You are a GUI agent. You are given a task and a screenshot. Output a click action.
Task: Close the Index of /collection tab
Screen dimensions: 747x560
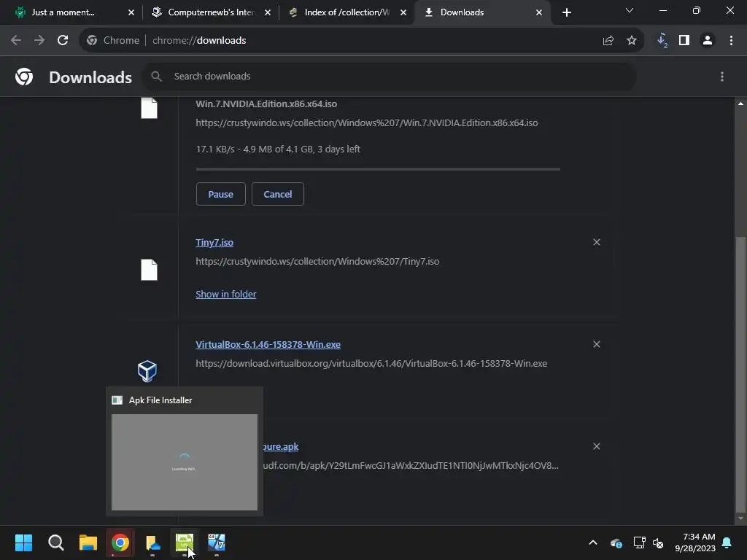[x=403, y=12]
